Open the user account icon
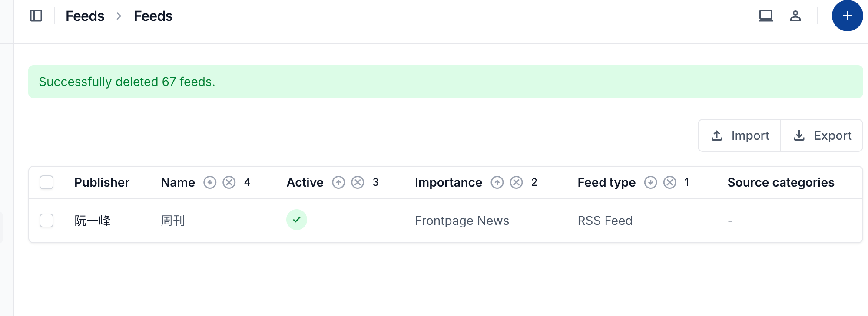The height and width of the screenshot is (316, 868). point(795,16)
